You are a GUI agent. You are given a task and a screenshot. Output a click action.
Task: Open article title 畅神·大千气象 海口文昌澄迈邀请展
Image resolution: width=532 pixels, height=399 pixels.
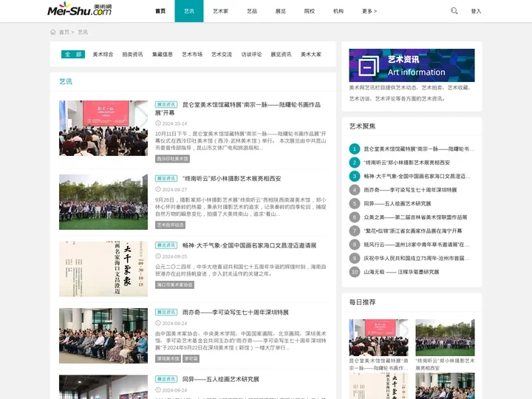[250, 245]
